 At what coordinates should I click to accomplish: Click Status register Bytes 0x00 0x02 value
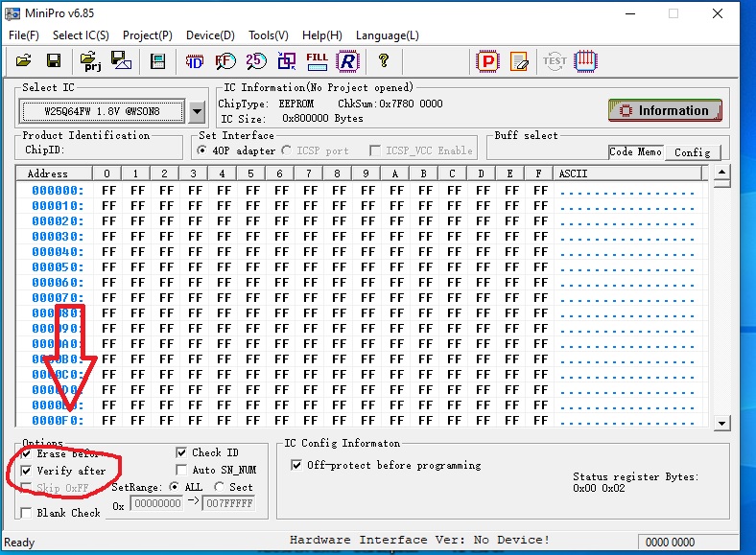click(x=599, y=488)
